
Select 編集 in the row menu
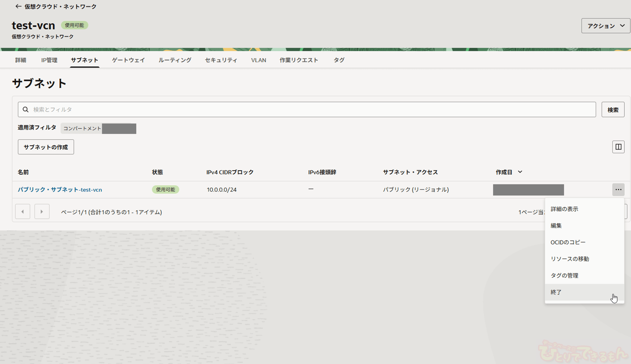coord(556,226)
